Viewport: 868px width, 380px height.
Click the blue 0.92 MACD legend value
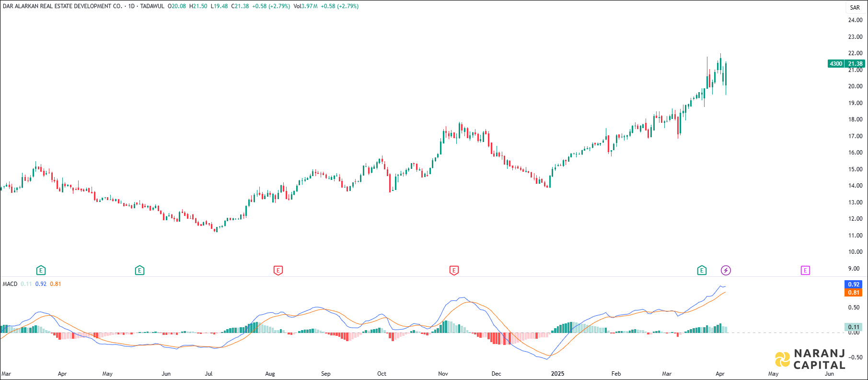coord(41,284)
